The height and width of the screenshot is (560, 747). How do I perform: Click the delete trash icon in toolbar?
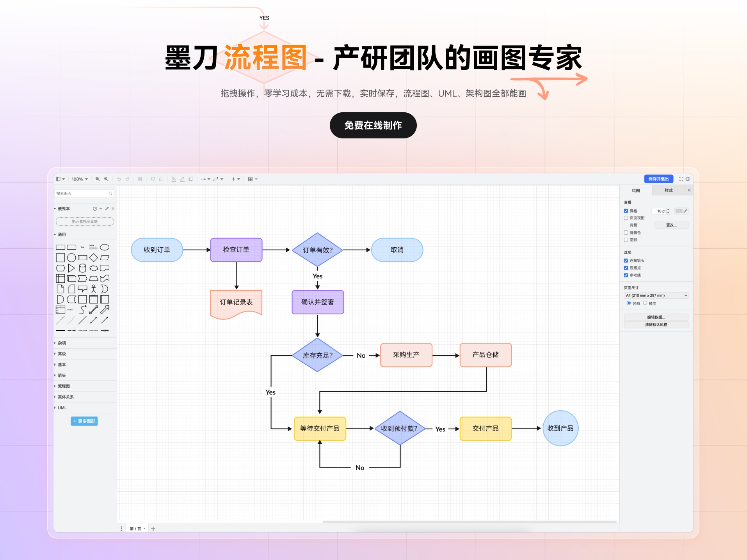tap(140, 179)
